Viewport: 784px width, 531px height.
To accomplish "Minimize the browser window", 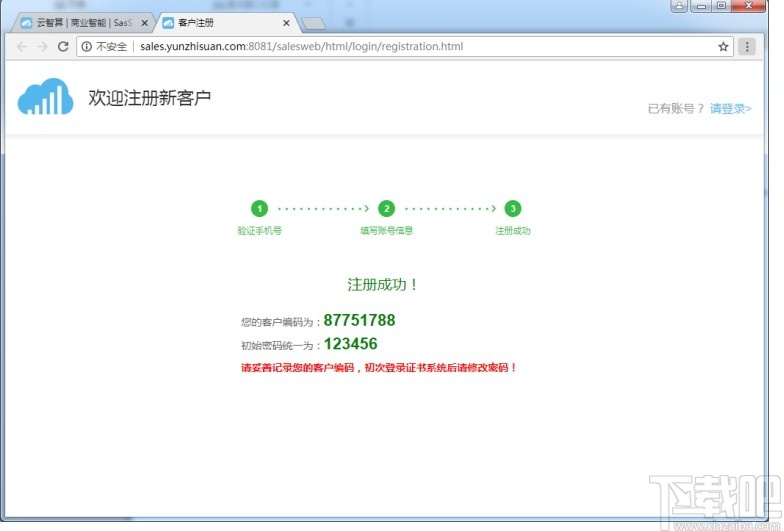I will 701,6.
